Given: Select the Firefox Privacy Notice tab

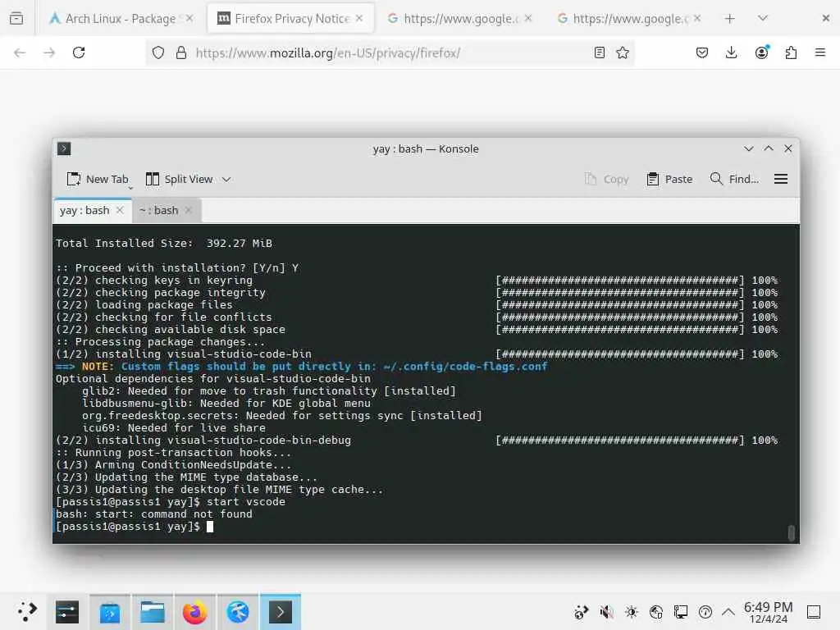Looking at the screenshot, I should coord(291,18).
